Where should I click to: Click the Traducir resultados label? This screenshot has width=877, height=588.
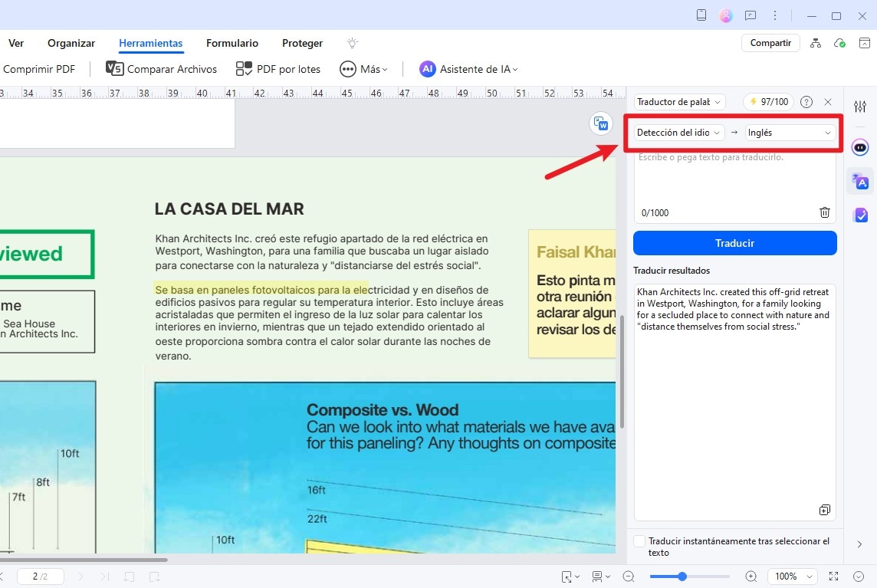tap(672, 270)
